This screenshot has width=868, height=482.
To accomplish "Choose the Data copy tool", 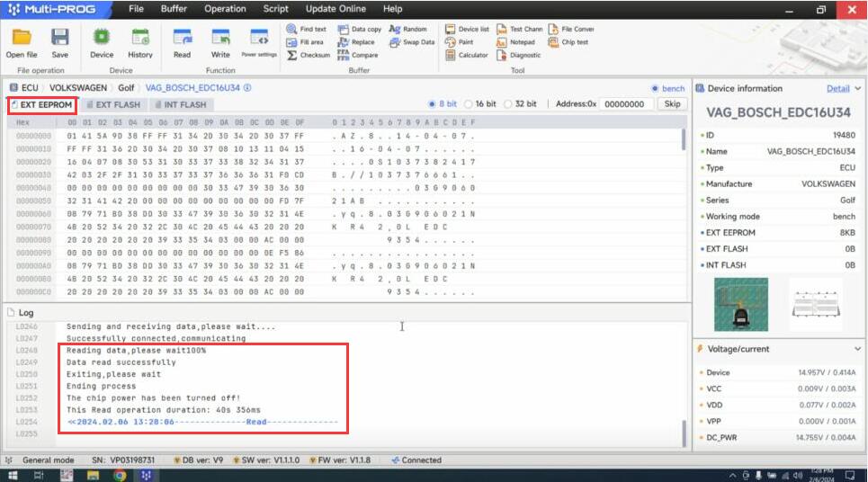I will coord(359,29).
